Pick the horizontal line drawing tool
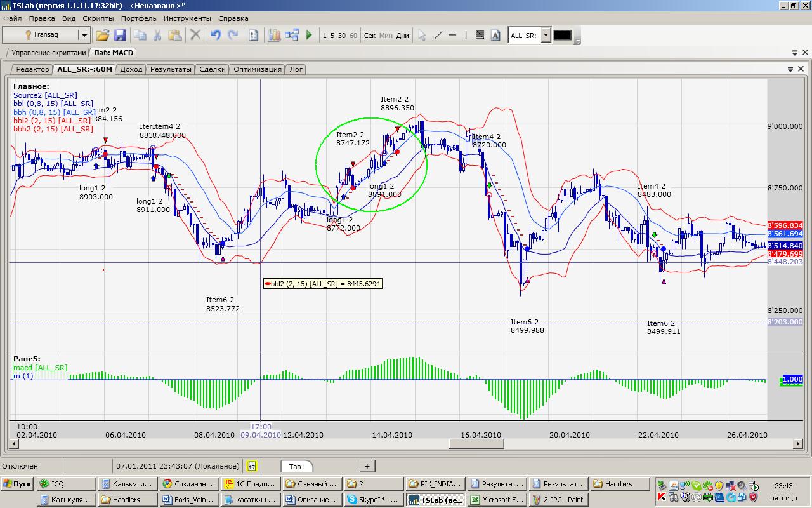812x508 pixels. click(452, 36)
